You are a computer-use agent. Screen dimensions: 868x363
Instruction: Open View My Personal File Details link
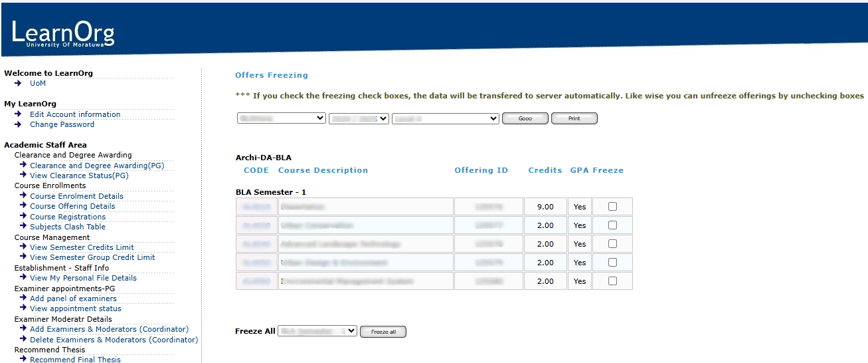click(x=83, y=278)
